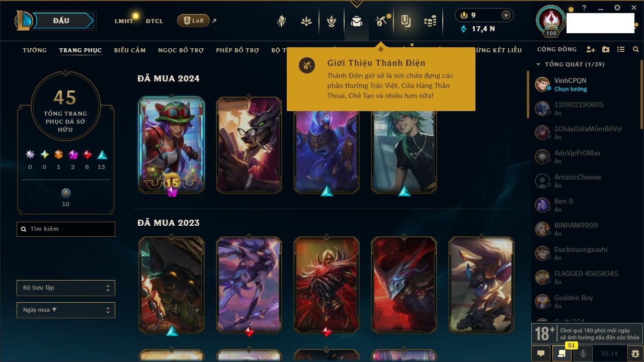Click the Tìm kiếm search field
This screenshot has height=362, width=644.
[x=66, y=229]
